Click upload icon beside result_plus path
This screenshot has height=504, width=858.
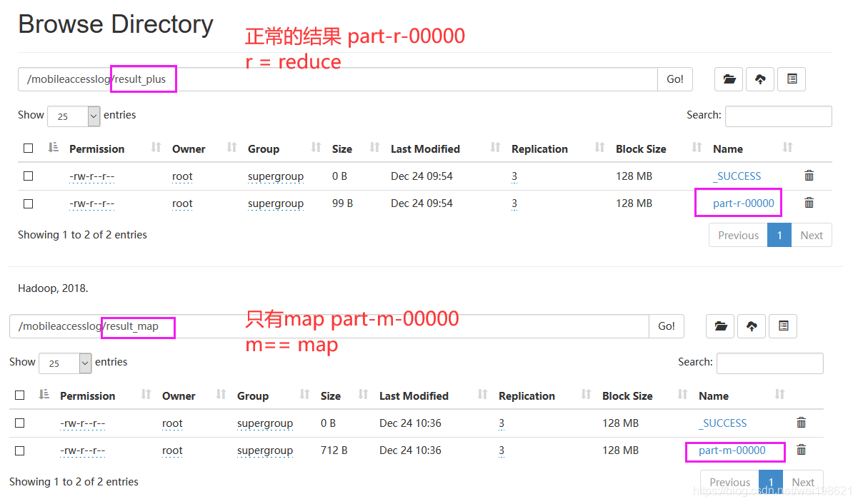(760, 79)
